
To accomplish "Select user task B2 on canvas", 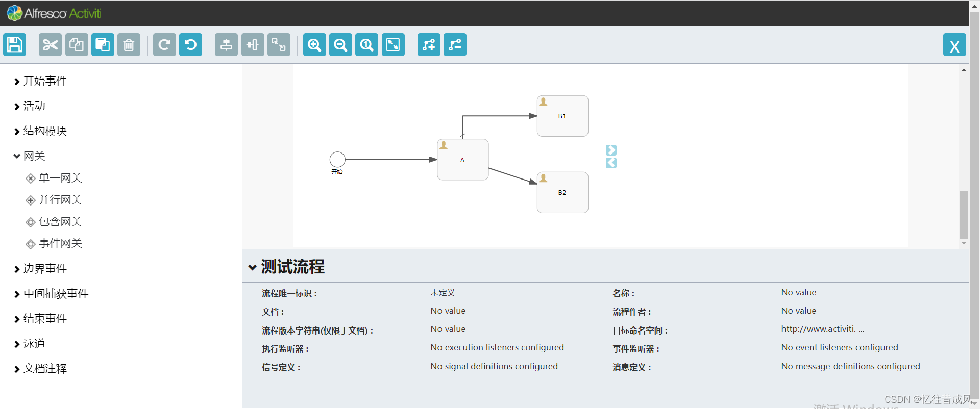I will [562, 192].
